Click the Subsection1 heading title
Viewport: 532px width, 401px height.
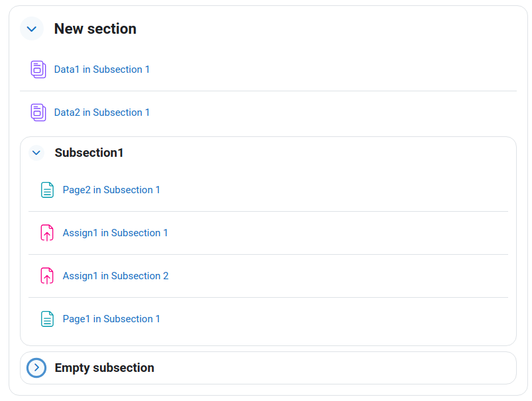(89, 153)
